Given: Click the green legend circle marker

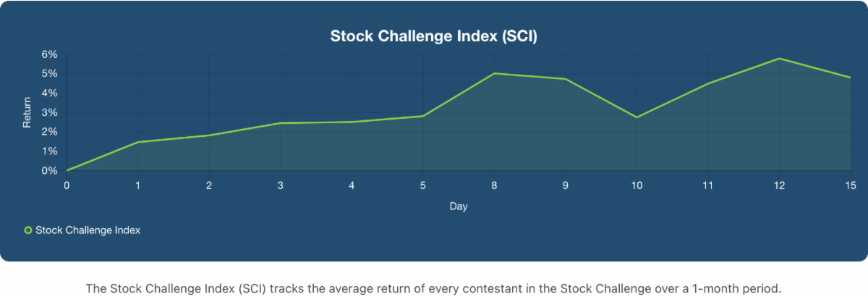Looking at the screenshot, I should (28, 230).
